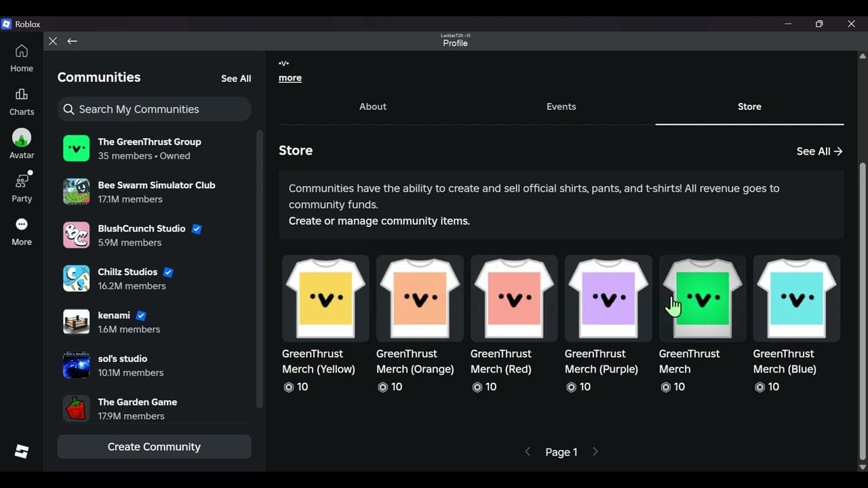Open the green GreenThrust Merch shirt thumbnail

pyautogui.click(x=703, y=298)
